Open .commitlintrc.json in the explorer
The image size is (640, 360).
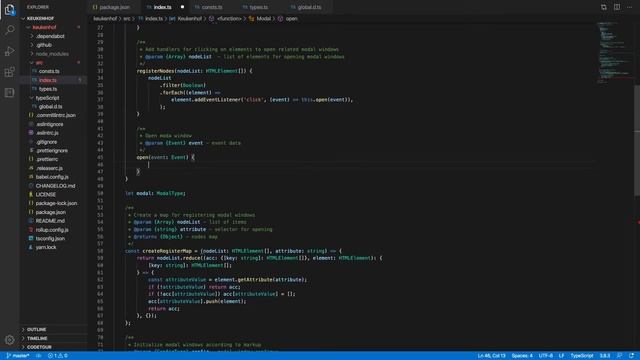(x=56, y=116)
